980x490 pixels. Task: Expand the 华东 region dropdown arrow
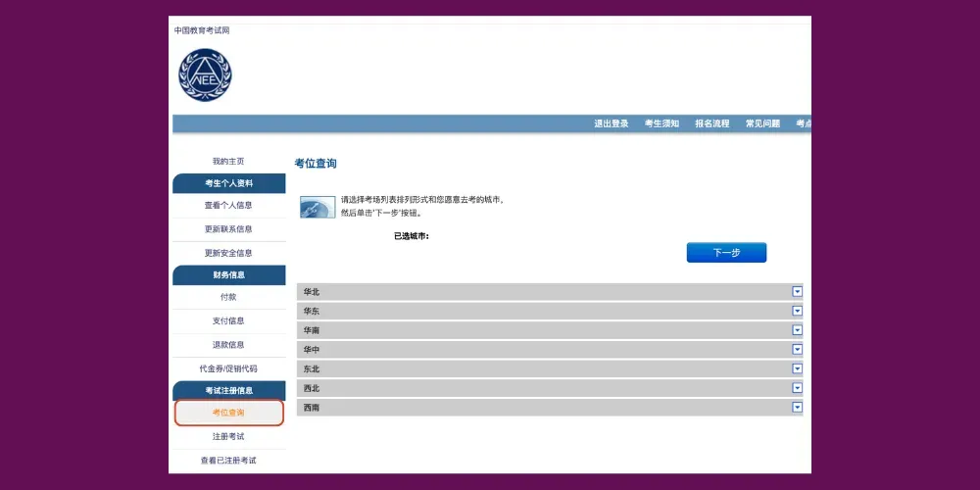tap(797, 311)
